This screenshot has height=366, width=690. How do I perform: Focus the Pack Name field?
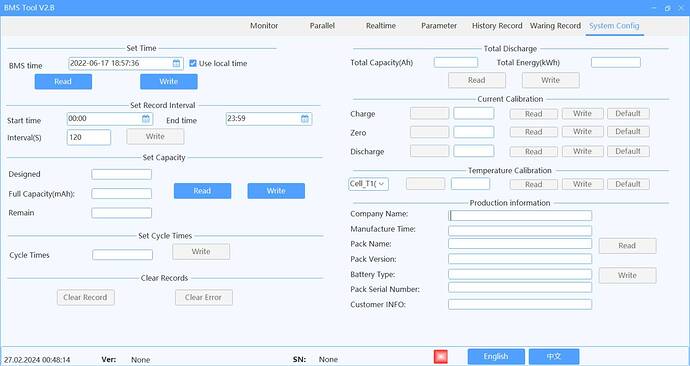click(x=520, y=244)
